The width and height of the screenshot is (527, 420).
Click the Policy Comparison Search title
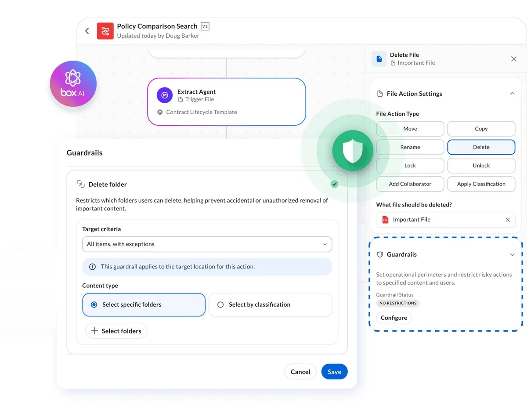157,26
